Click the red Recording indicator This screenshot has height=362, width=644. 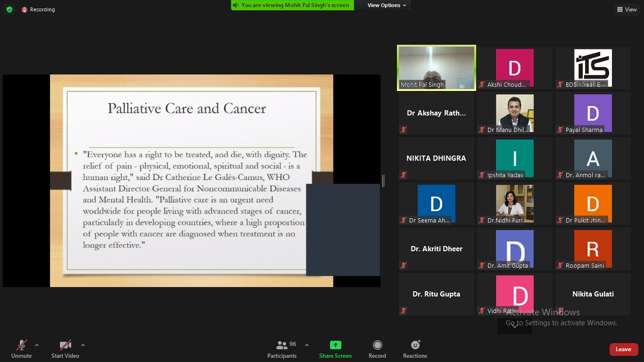(x=38, y=9)
